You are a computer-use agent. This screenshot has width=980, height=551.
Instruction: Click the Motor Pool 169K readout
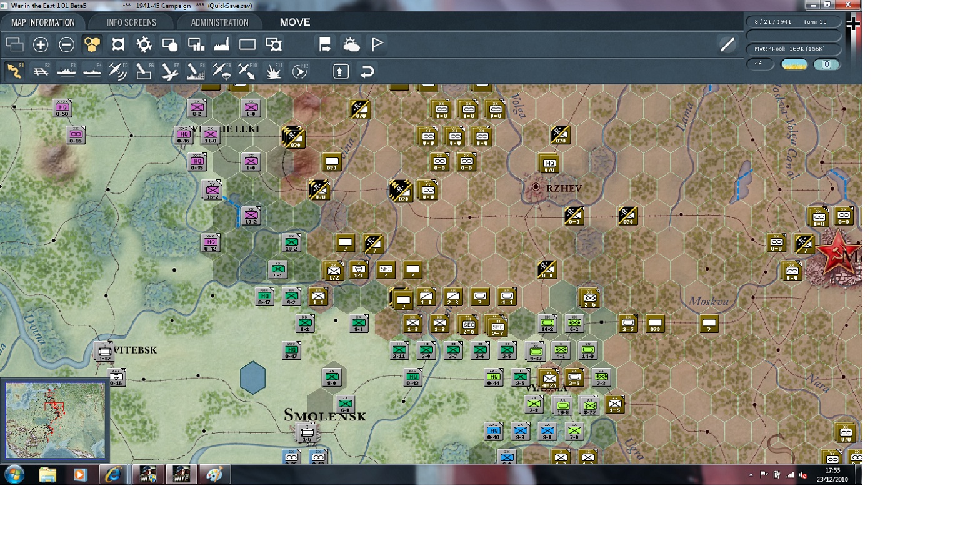pyautogui.click(x=793, y=49)
